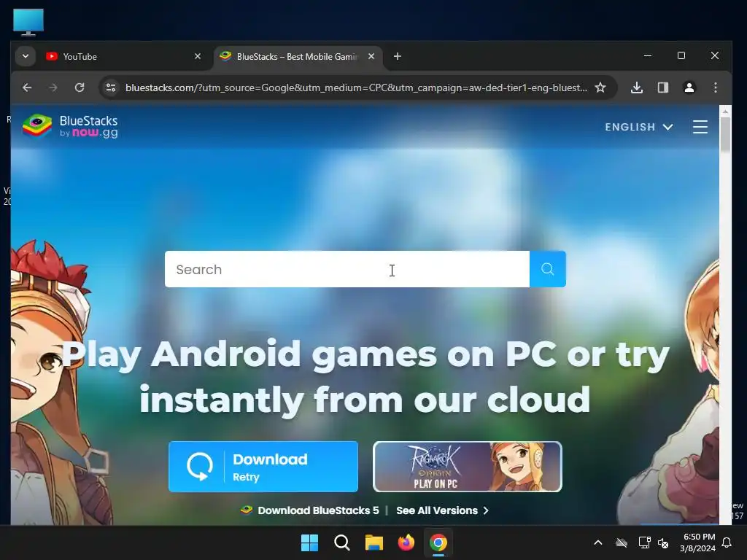Click the blue search magnifier button

547,269
